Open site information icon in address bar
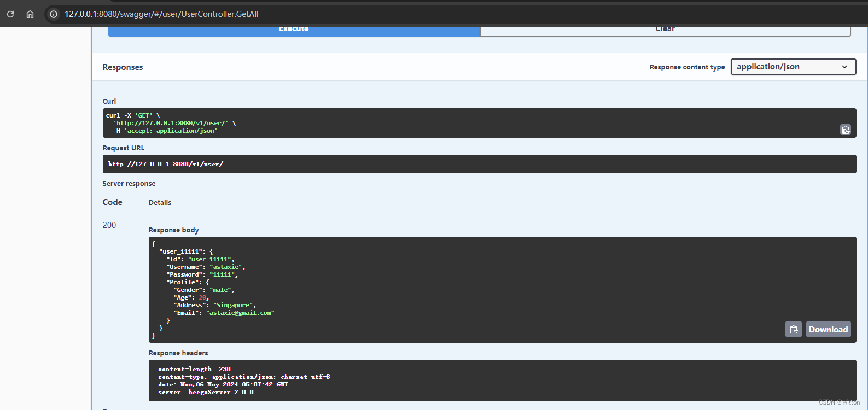This screenshot has width=868, height=410. pos(54,14)
